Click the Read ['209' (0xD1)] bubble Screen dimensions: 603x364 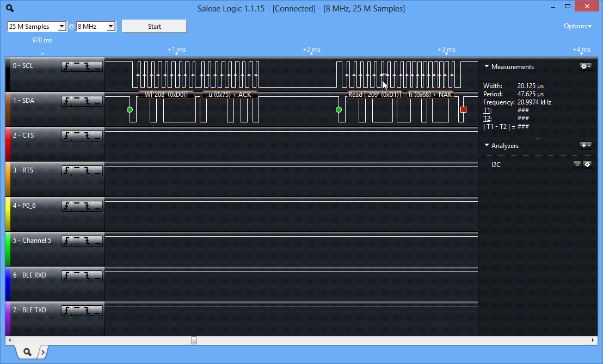(374, 95)
